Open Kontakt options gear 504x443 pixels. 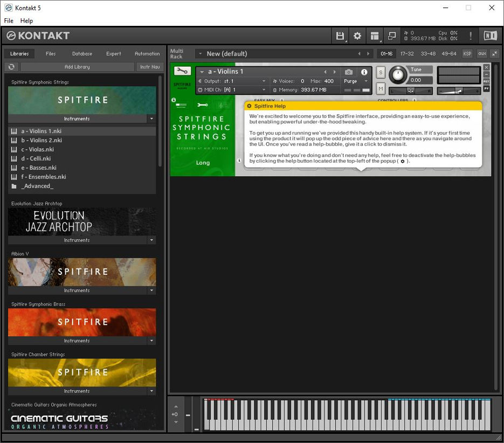(357, 36)
